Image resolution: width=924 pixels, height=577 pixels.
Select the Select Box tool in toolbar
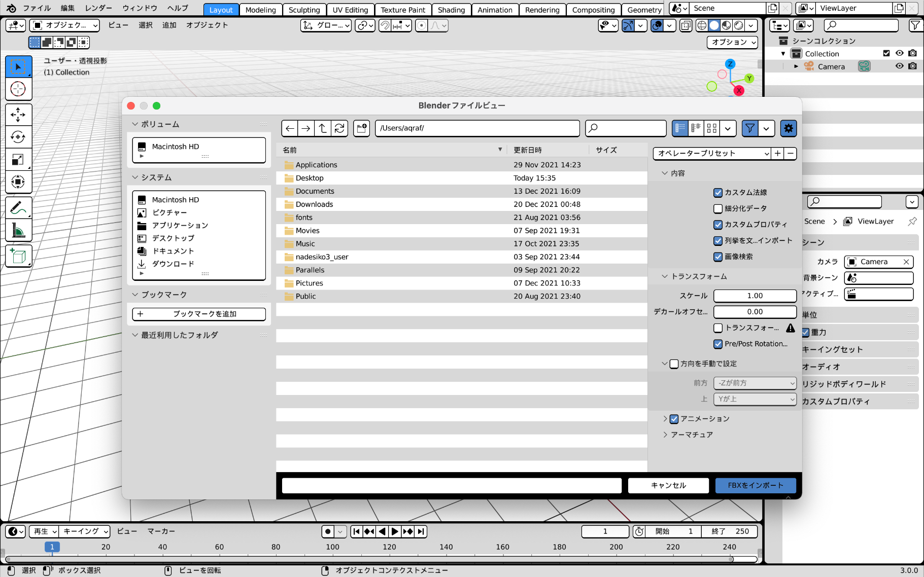pos(18,66)
